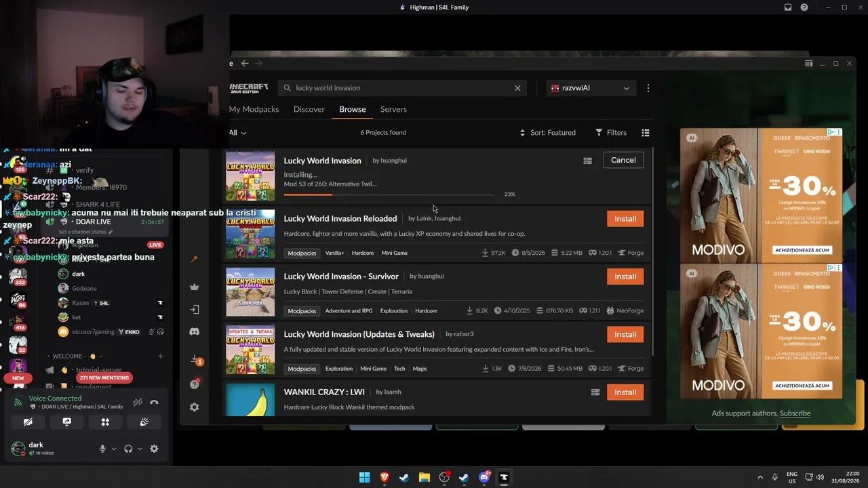This screenshot has height=488, width=868.
Task: Go to the Servers tab
Action: click(393, 109)
